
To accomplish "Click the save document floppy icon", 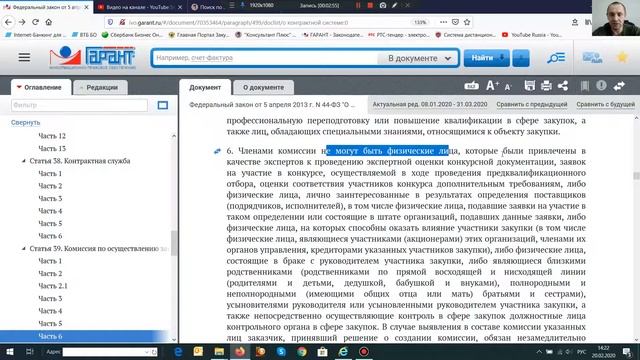I will coord(529,86).
